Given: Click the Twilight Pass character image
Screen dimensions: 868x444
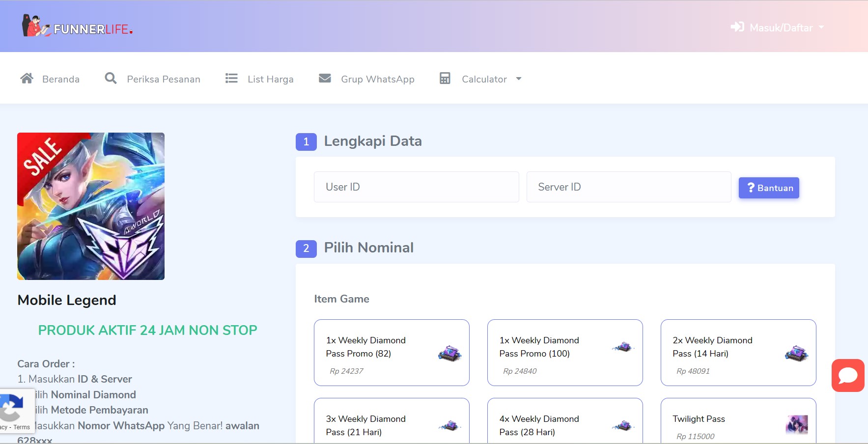Looking at the screenshot, I should 797,424.
